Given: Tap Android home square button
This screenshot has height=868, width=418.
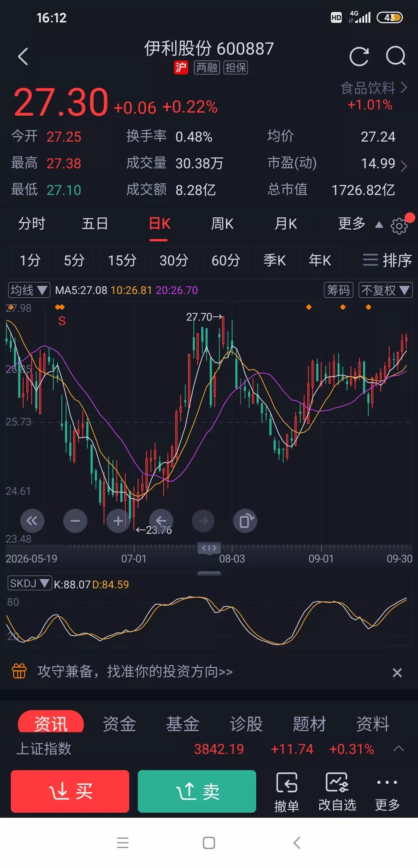Looking at the screenshot, I should click(x=209, y=842).
